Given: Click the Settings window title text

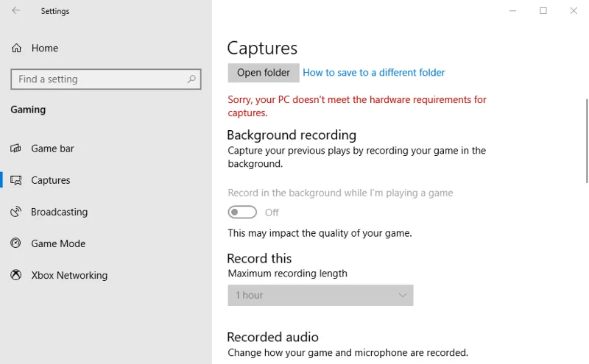Looking at the screenshot, I should (x=55, y=11).
